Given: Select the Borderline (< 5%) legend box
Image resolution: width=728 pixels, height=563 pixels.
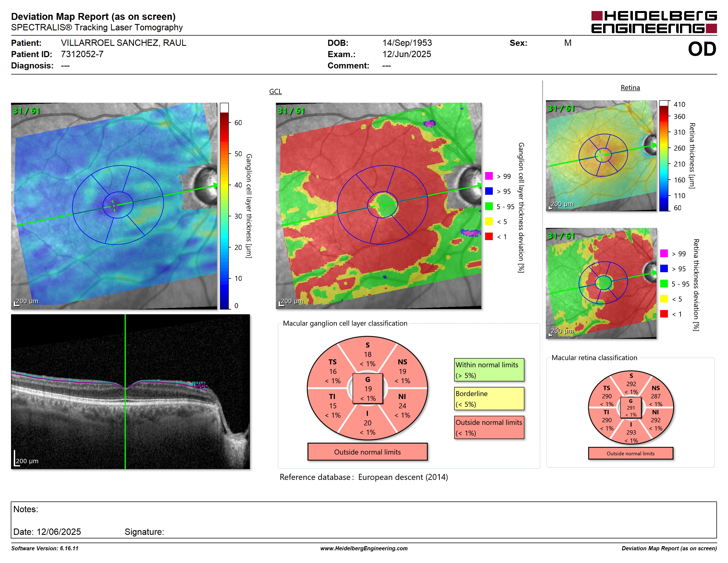Looking at the screenshot, I should [489, 399].
